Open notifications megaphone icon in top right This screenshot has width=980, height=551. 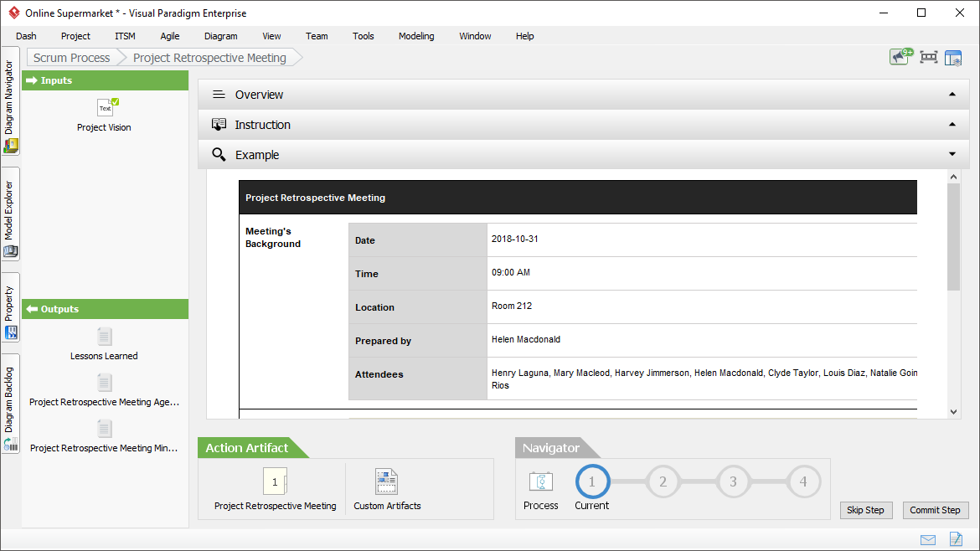tap(901, 57)
